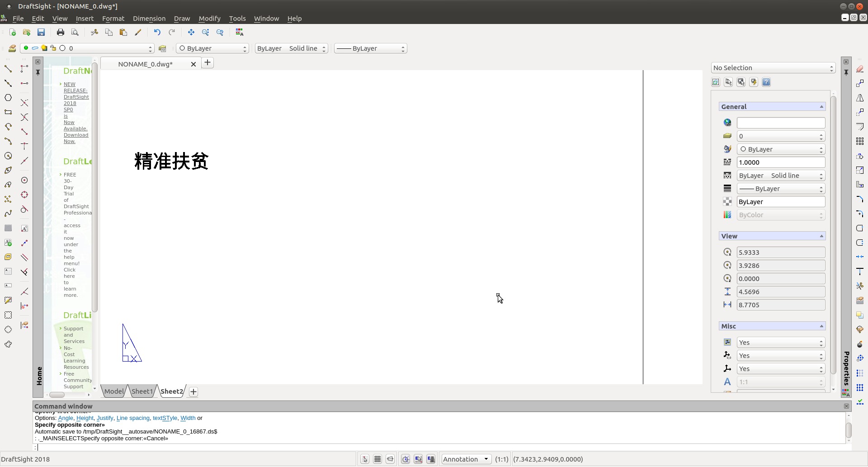This screenshot has height=467, width=868.
Task: Choose the Revision Cloud tool
Action: click(x=8, y=344)
